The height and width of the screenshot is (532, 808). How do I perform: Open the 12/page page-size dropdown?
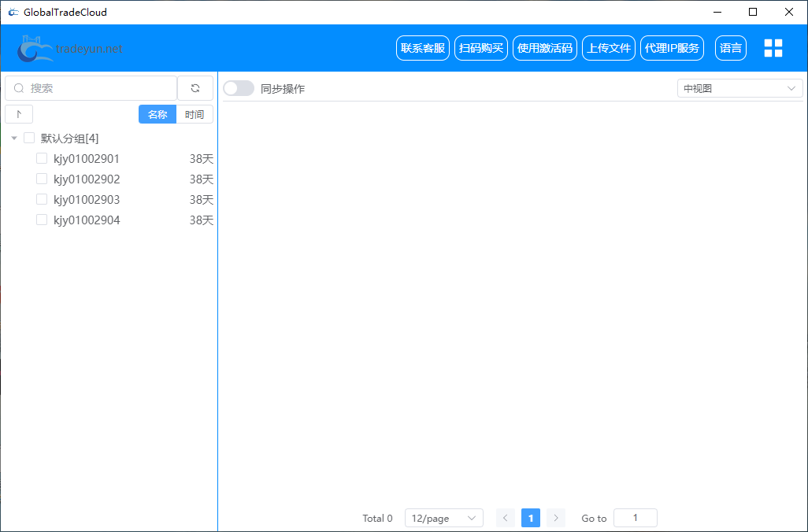coord(444,518)
